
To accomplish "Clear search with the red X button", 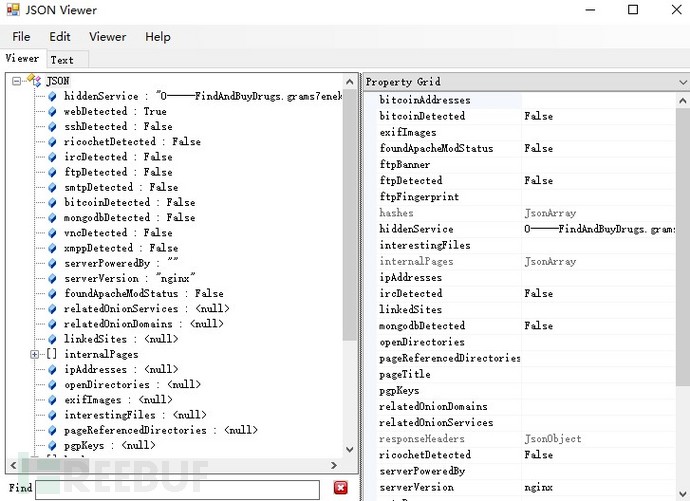I will tap(341, 487).
